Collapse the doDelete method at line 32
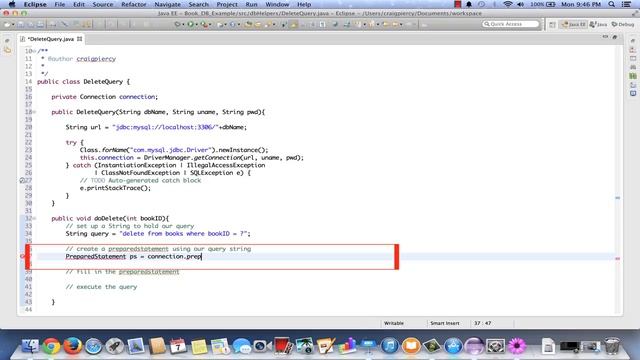Viewport: 640px width, 360px height. pos(34,218)
